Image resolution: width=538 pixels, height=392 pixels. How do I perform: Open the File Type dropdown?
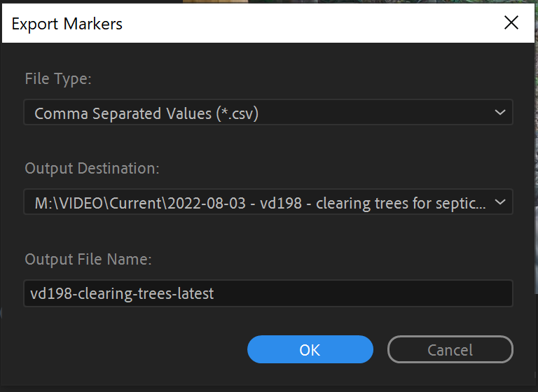(268, 113)
